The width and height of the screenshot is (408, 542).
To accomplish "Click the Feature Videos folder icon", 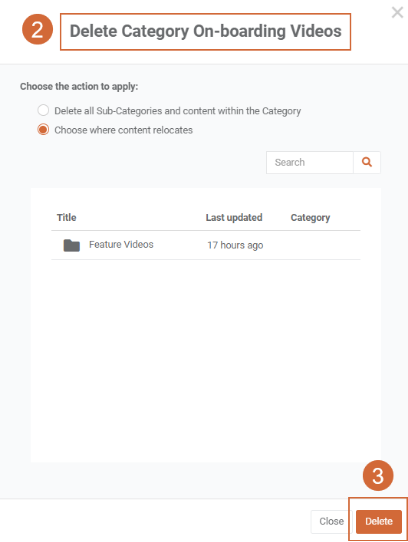I will tap(72, 245).
